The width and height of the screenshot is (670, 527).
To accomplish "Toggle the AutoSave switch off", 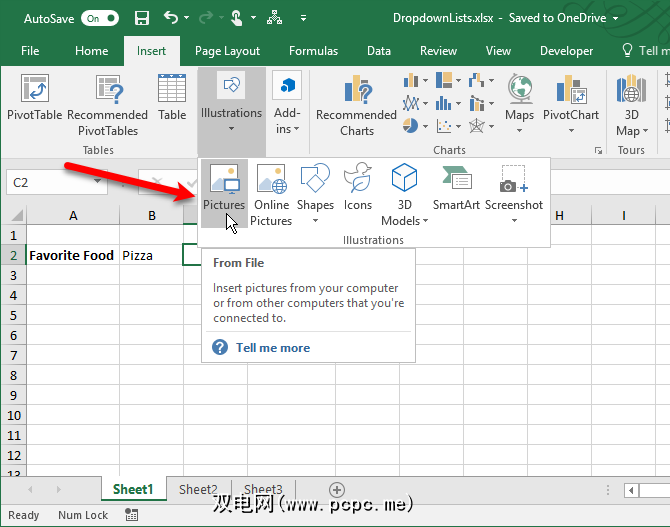I will 98,18.
